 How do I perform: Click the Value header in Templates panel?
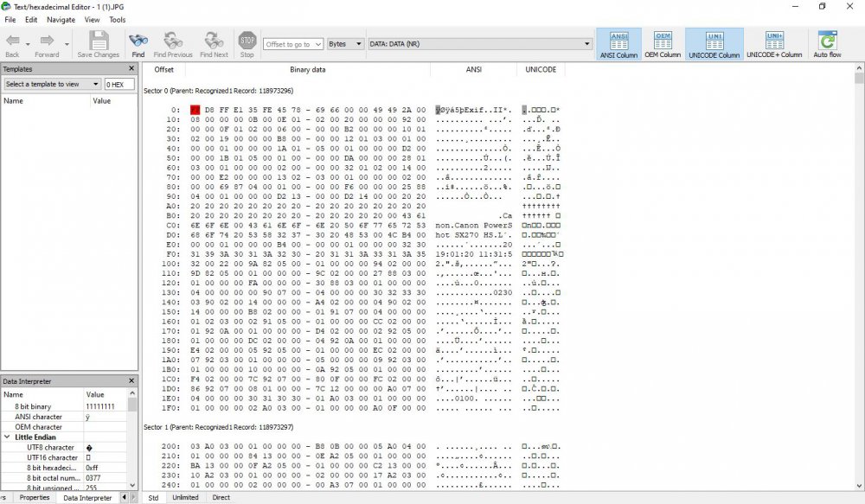point(113,101)
